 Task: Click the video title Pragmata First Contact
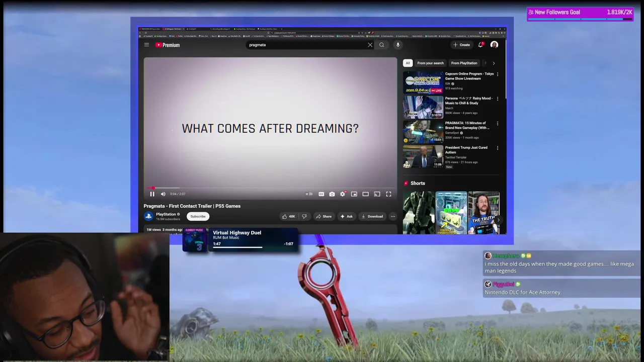[x=192, y=206]
